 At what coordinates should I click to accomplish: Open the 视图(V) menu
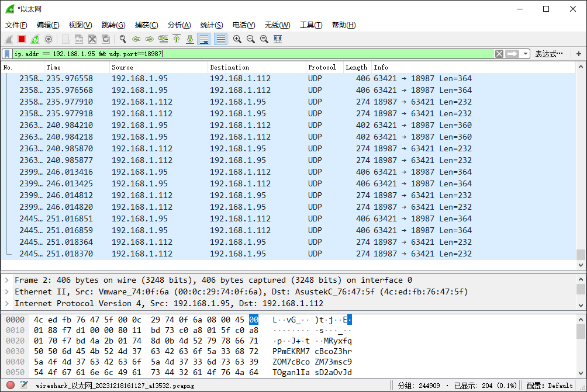(81, 25)
